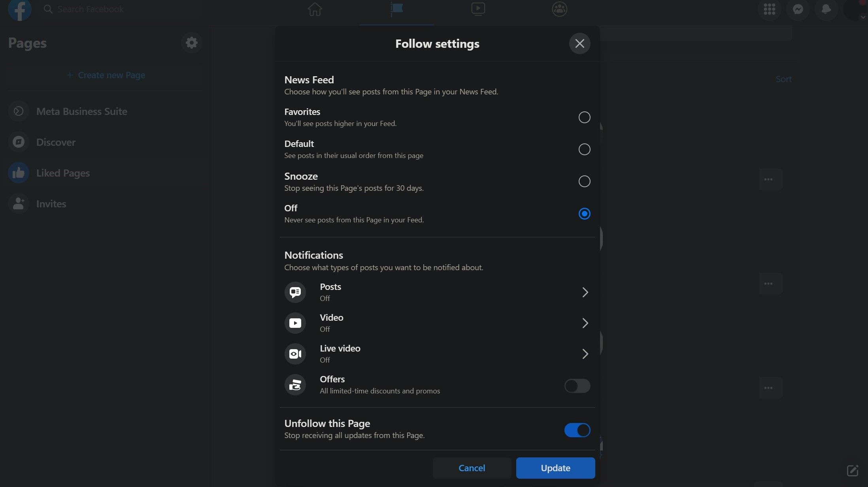
Task: Open the Notifications bell
Action: click(x=826, y=9)
